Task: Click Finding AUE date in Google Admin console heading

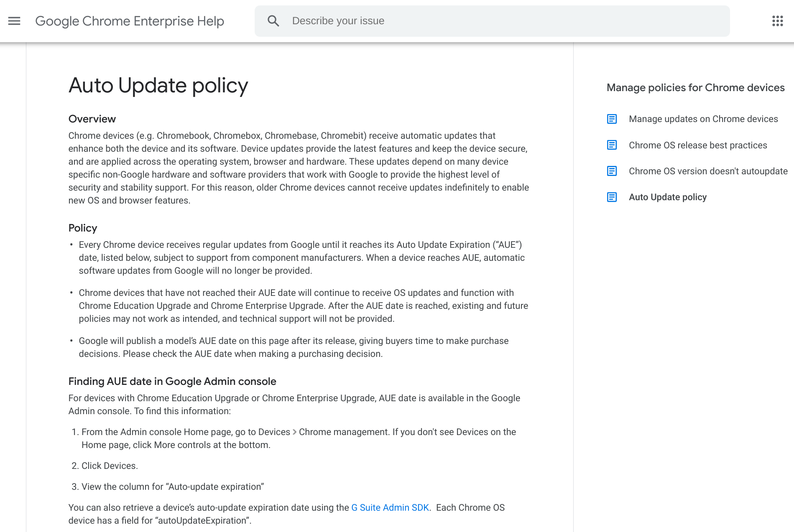Action: coord(172,382)
